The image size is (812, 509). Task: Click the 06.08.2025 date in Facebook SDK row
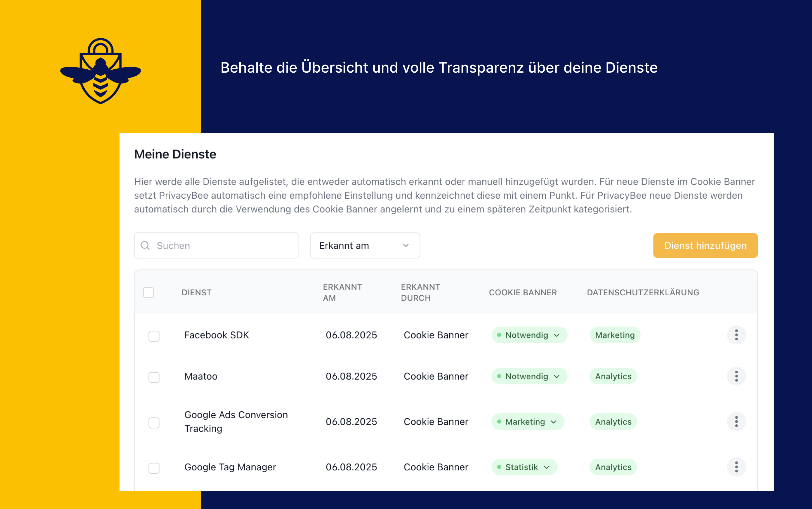[x=351, y=335]
